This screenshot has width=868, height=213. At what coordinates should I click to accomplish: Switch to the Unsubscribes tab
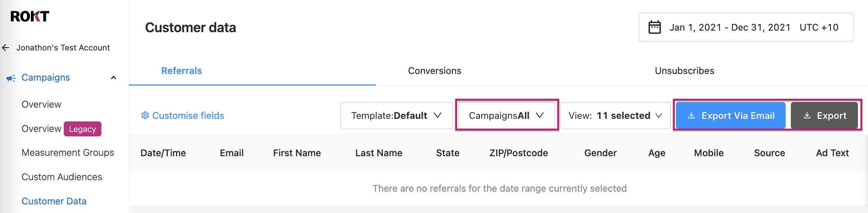[685, 71]
